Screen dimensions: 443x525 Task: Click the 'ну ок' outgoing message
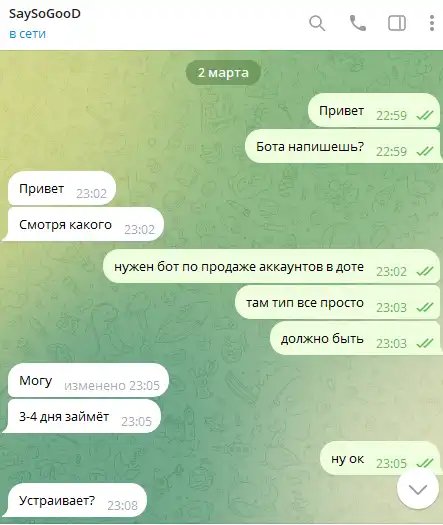[x=380, y=458]
